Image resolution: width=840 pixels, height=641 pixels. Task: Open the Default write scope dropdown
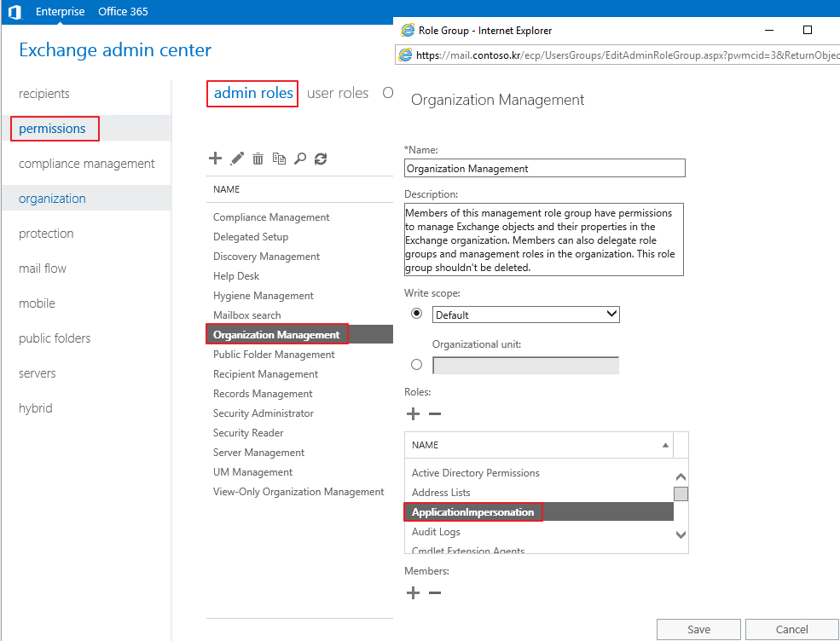pyautogui.click(x=525, y=315)
